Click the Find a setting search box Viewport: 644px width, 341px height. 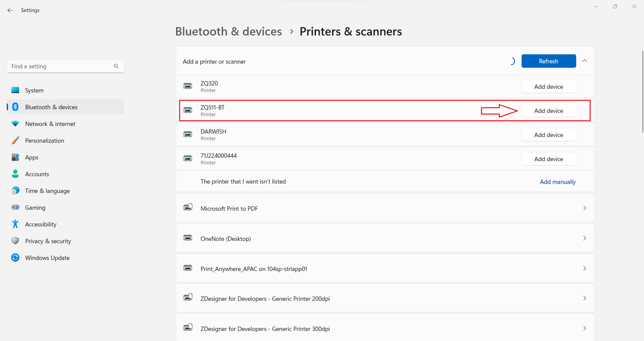[60, 66]
